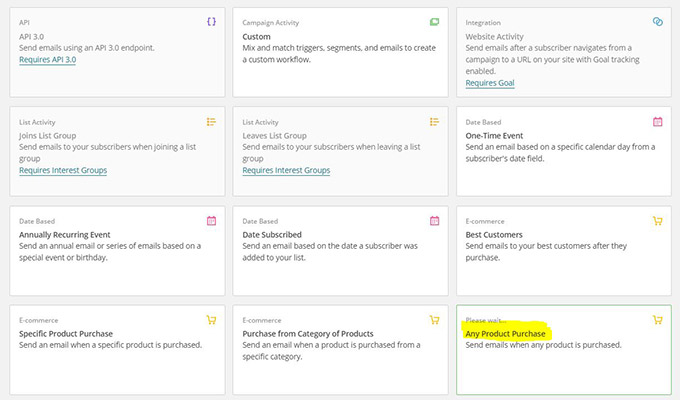Click the cart icon on Best Customers card
680x400 pixels.
click(657, 221)
